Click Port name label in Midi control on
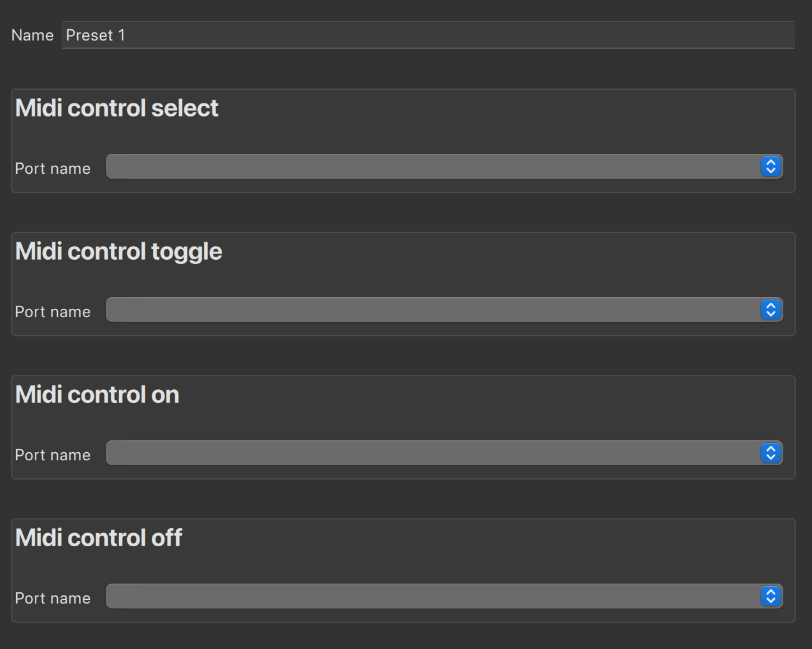This screenshot has height=649, width=812. point(53,455)
